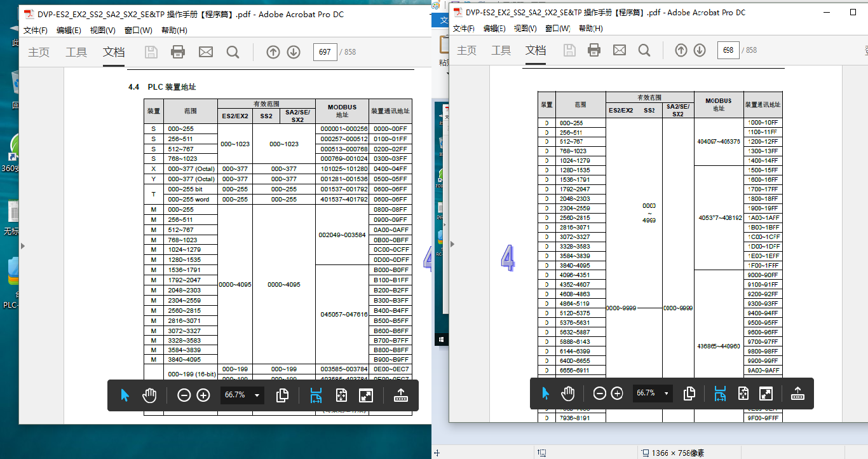This screenshot has height=459, width=868.
Task: Toggle fit-width scrolling mode in left window
Action: 316,395
